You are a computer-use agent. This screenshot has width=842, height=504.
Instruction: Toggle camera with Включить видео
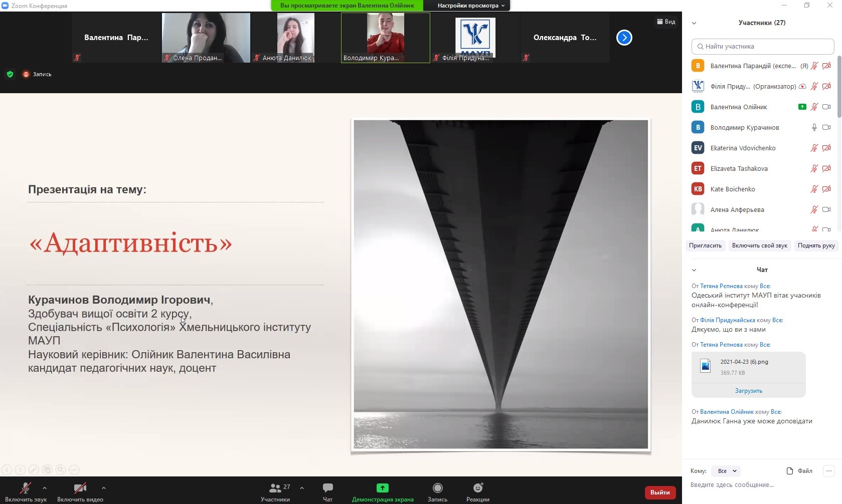pyautogui.click(x=80, y=488)
